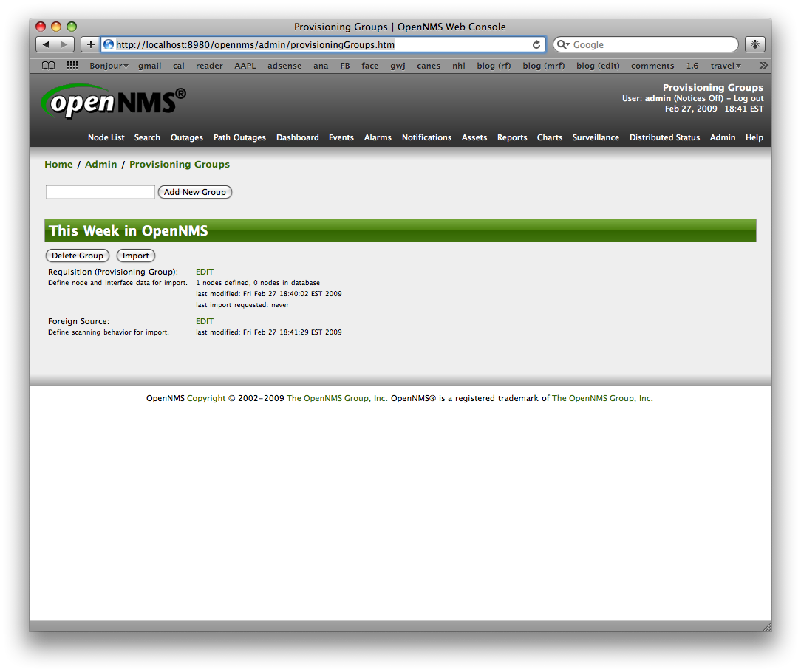
Task: Go back with the browser back arrow
Action: pos(46,44)
